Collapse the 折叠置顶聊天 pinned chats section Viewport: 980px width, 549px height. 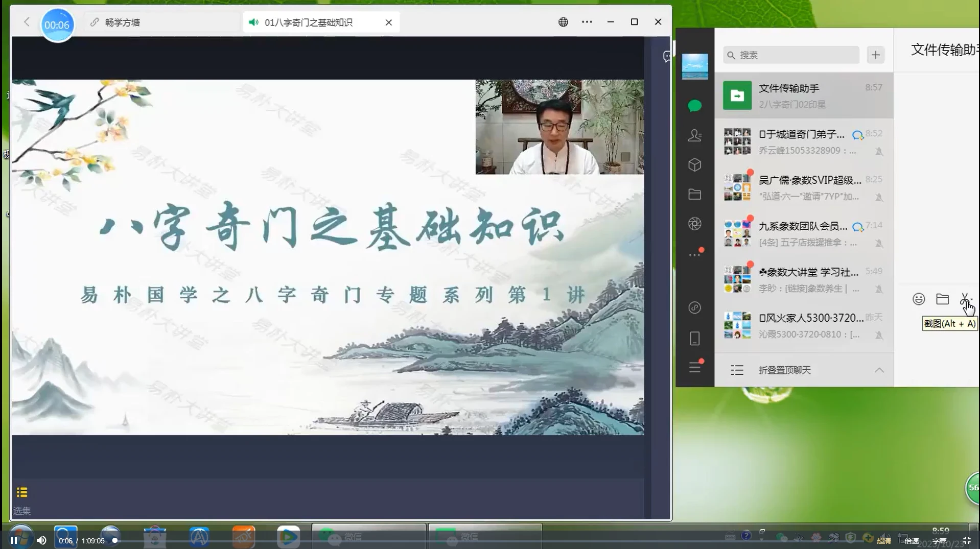(879, 370)
